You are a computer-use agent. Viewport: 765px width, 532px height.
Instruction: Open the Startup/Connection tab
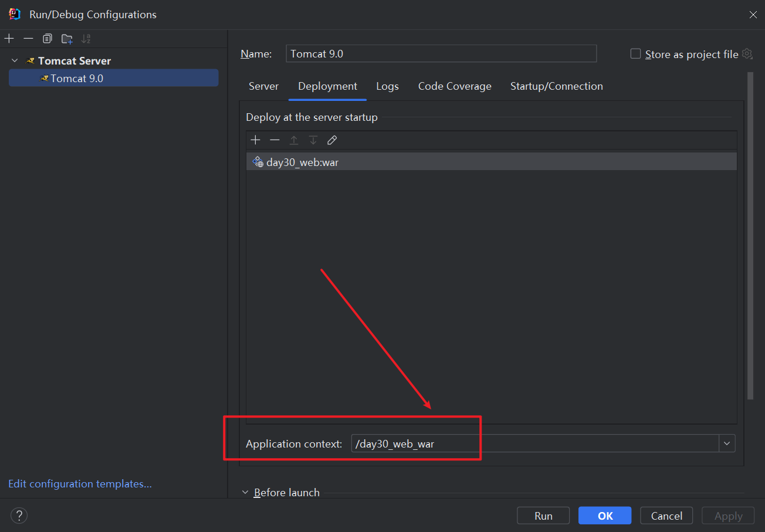[x=556, y=86]
